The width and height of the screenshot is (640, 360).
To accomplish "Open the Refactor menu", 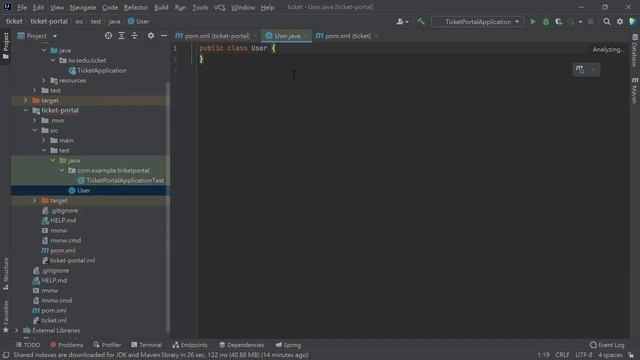I will click(136, 7).
